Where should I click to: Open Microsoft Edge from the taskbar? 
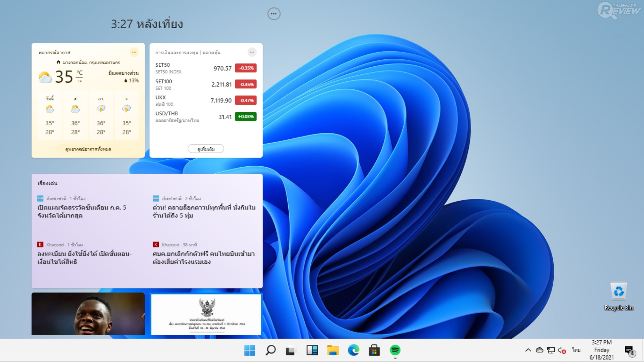tap(353, 350)
